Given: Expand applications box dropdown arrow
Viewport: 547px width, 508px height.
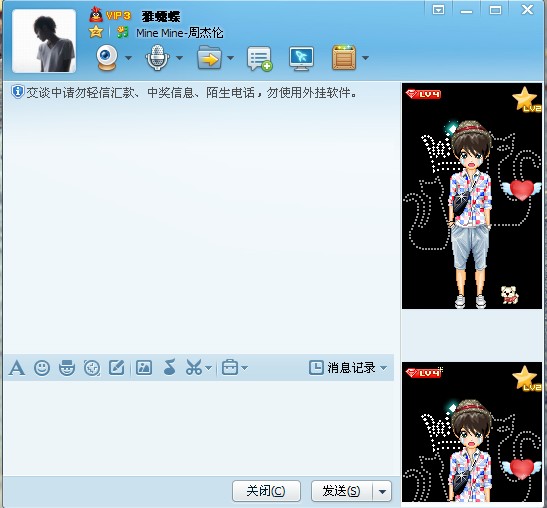Looking at the screenshot, I should pos(365,58).
